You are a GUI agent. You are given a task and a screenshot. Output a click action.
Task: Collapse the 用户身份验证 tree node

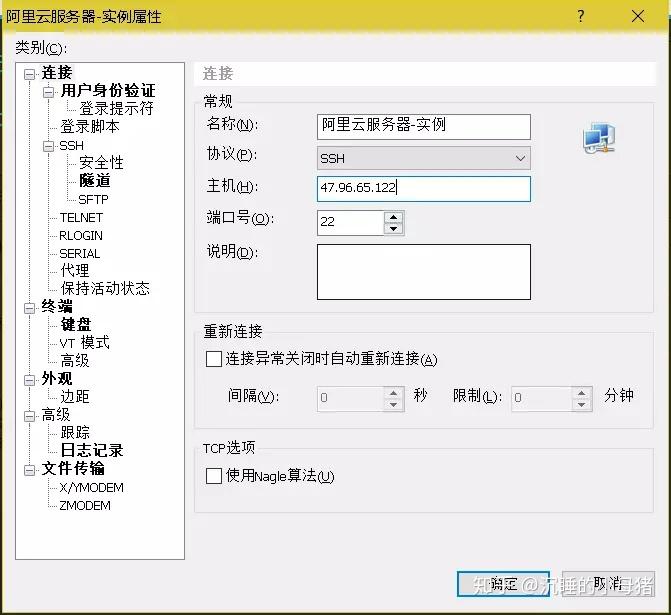pyautogui.click(x=48, y=92)
